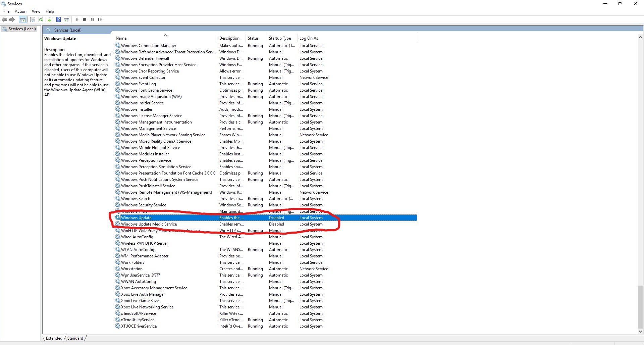Select Windows Remote Management (WS-Management) row
644x345 pixels.
point(266,192)
